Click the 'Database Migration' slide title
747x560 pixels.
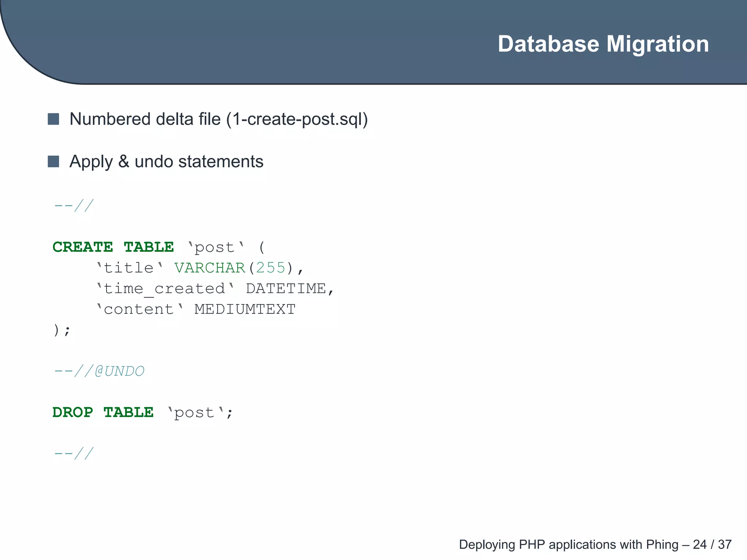pos(603,44)
